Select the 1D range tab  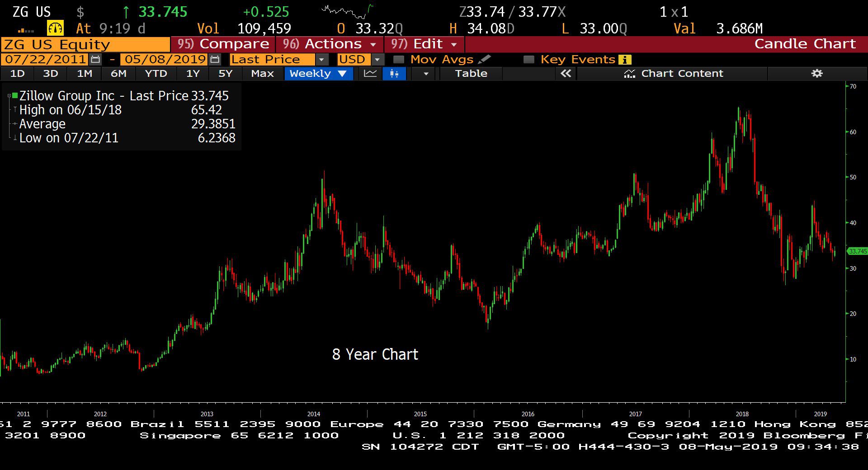(x=17, y=73)
